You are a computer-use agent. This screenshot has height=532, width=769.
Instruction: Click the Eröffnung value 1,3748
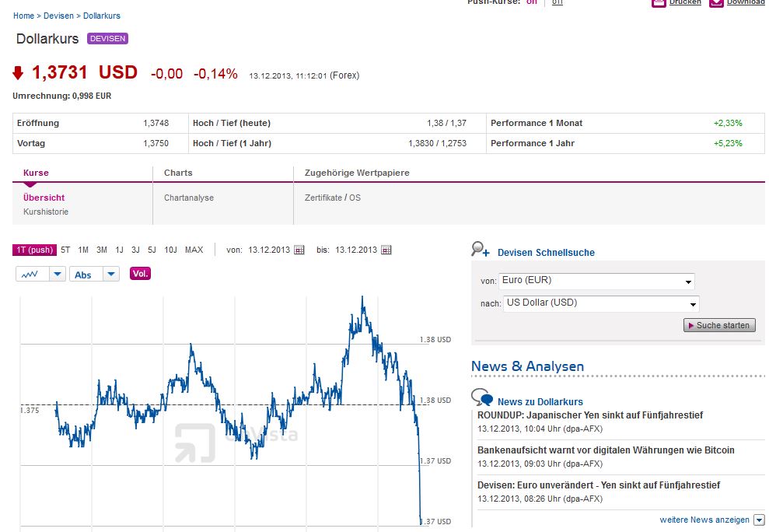(156, 123)
